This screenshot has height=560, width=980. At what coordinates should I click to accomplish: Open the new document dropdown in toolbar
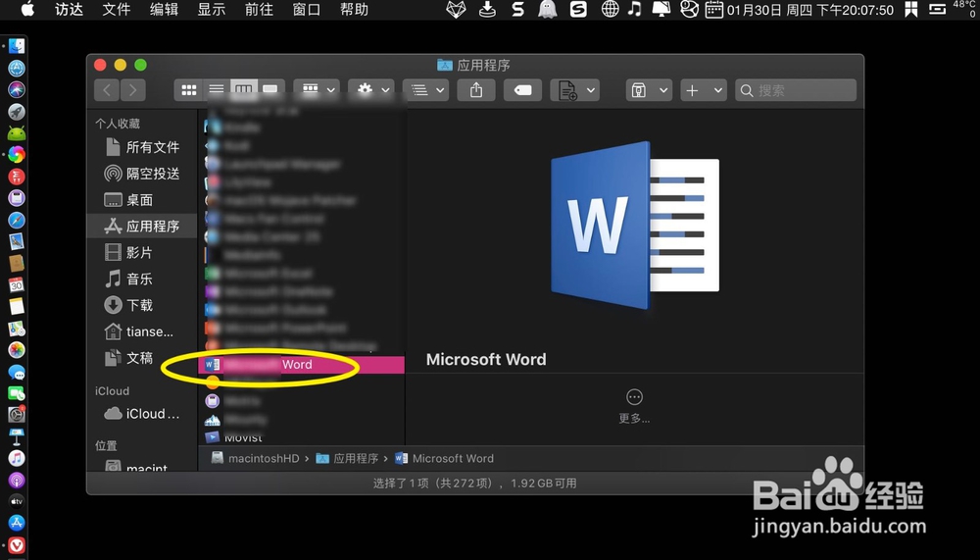click(x=575, y=90)
